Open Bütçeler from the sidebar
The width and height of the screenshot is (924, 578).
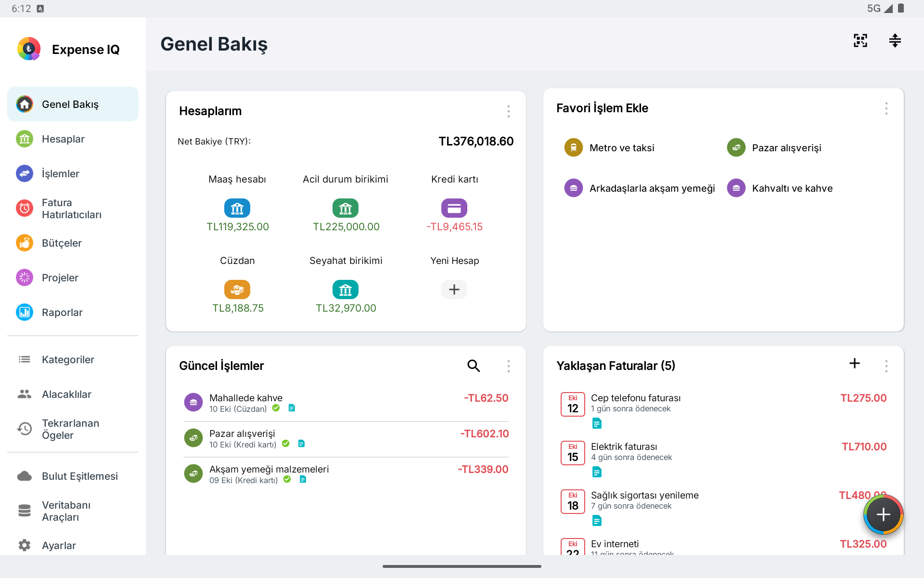pos(73,243)
